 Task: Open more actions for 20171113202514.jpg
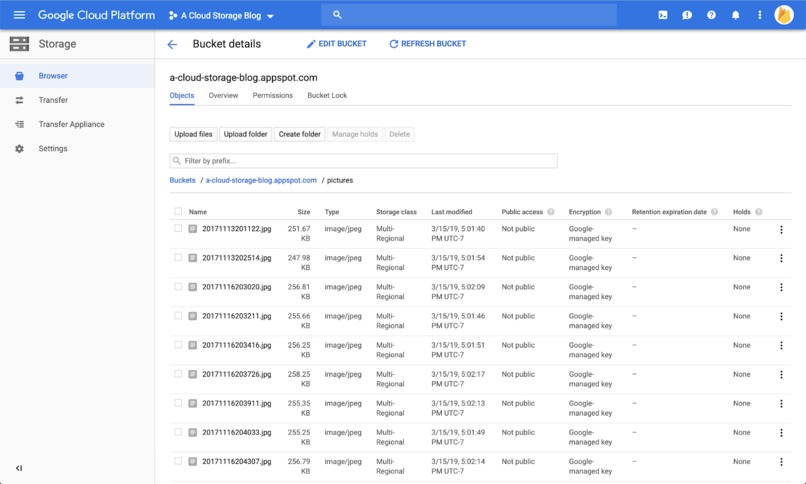[x=781, y=258]
